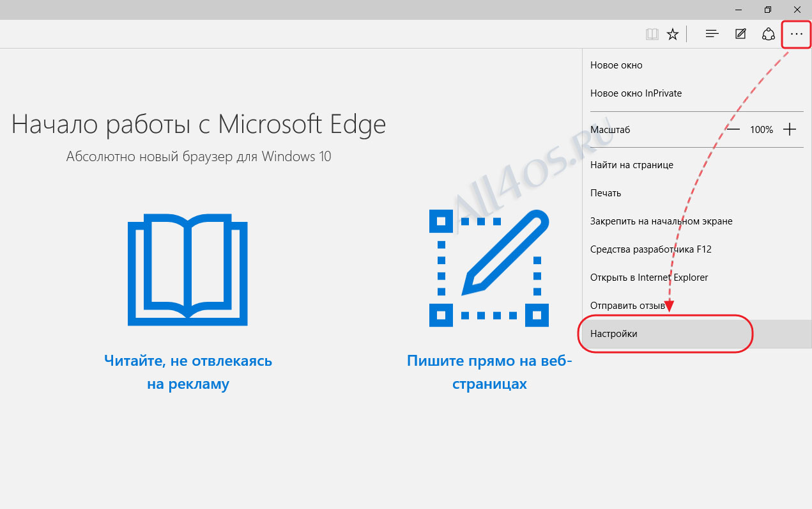Open link Пишите прямо на веб-страницах

489,373
